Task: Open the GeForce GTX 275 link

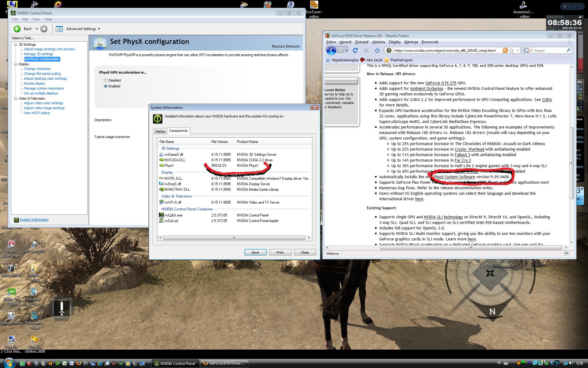Action: coord(440,83)
